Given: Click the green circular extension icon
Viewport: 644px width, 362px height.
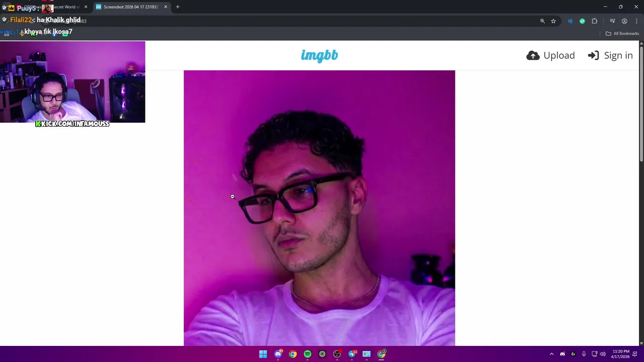Looking at the screenshot, I should tap(582, 21).
